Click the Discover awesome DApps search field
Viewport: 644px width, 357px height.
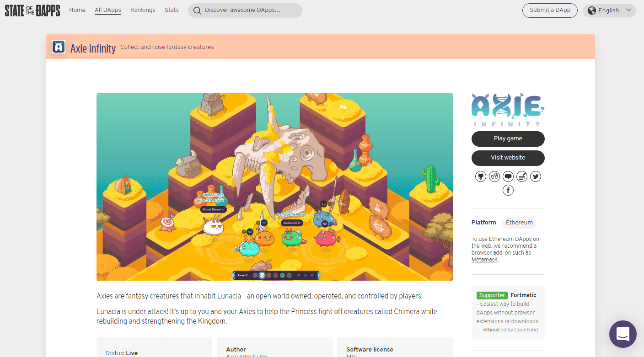(245, 10)
